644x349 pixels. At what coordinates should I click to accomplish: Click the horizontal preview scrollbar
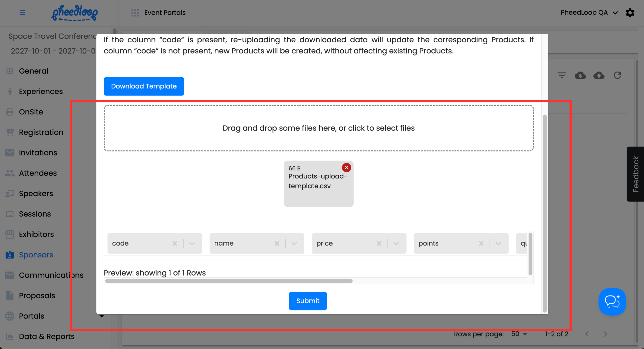[x=229, y=281]
